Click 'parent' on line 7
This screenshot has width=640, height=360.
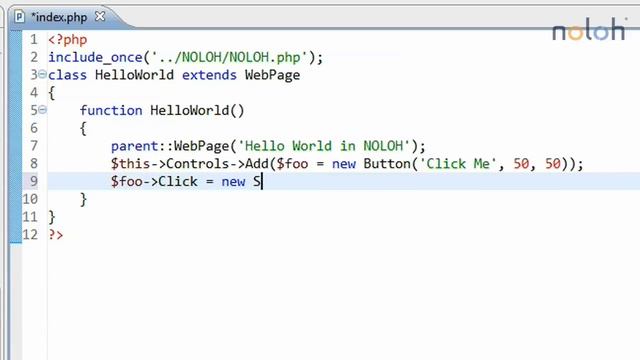click(x=135, y=146)
